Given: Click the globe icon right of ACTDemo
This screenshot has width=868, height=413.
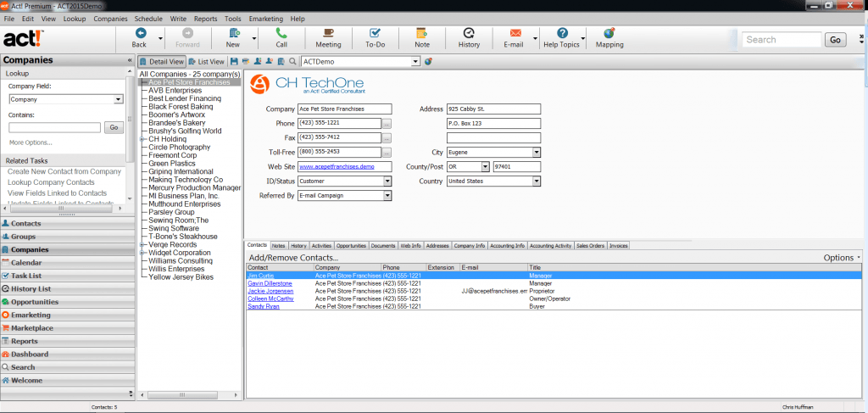Looking at the screenshot, I should tap(428, 61).
